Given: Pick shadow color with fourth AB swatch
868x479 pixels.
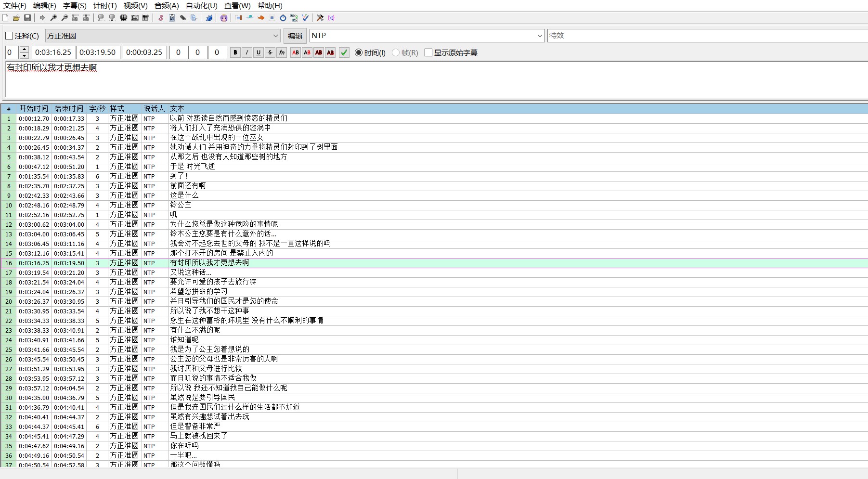Looking at the screenshot, I should click(x=330, y=52).
